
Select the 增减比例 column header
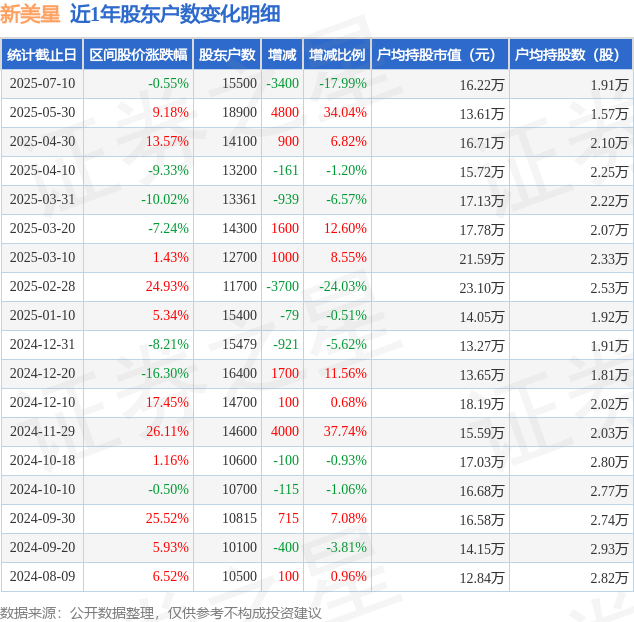337,55
